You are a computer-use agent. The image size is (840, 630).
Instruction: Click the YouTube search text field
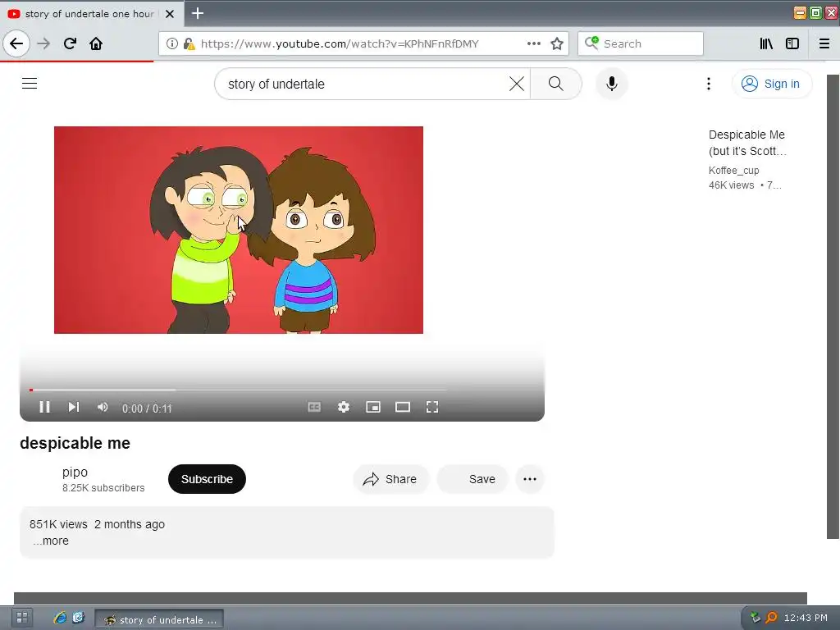364,84
